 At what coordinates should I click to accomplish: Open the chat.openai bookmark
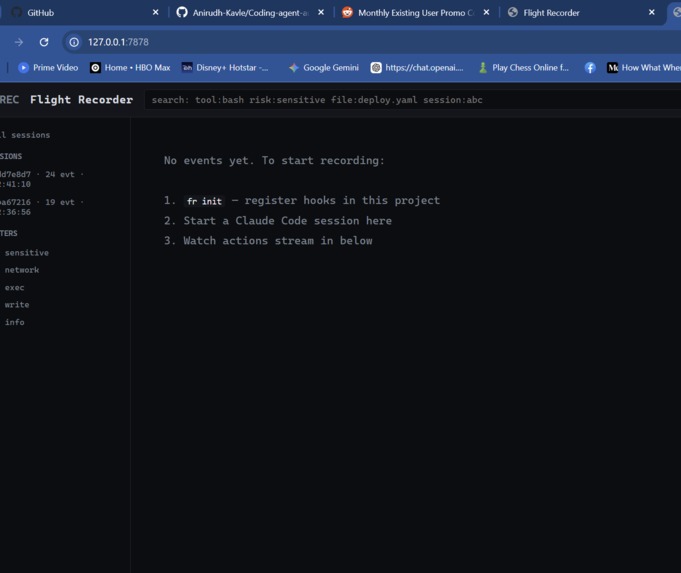[x=417, y=68]
